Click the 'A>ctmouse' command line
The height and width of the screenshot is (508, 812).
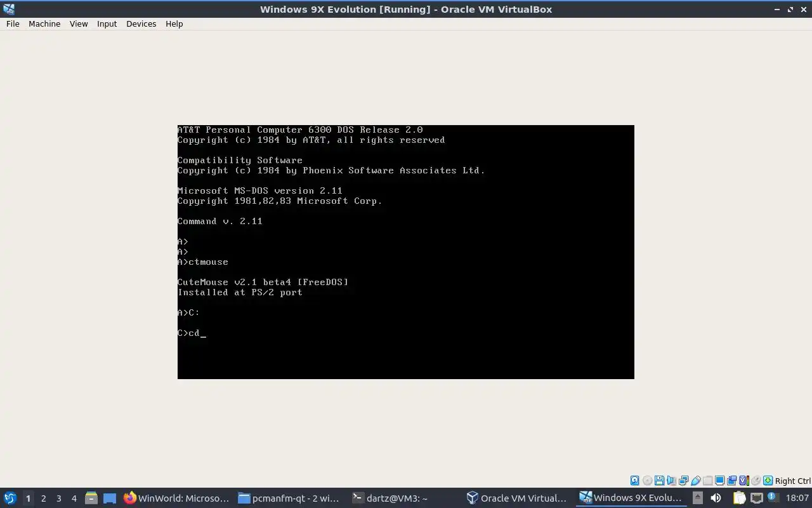[203, 262]
